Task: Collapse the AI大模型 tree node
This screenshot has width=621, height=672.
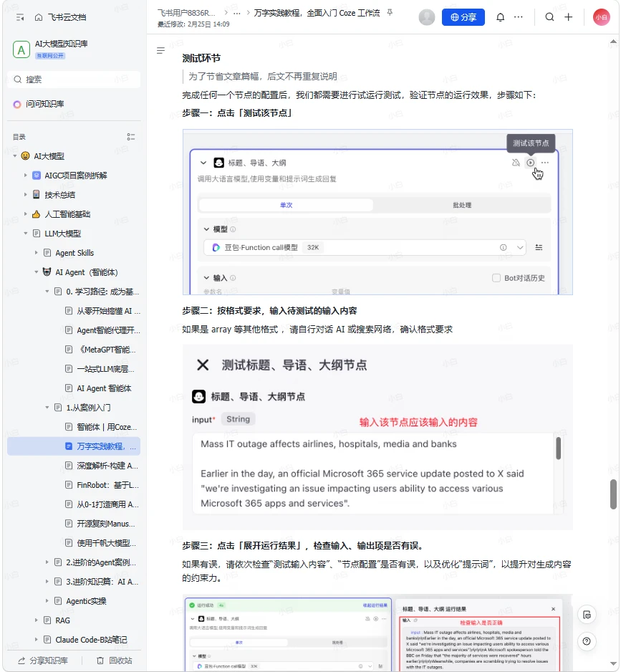Action: (15, 156)
